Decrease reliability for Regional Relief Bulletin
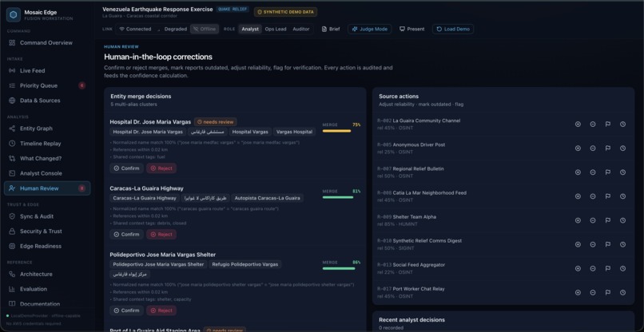 (593, 172)
